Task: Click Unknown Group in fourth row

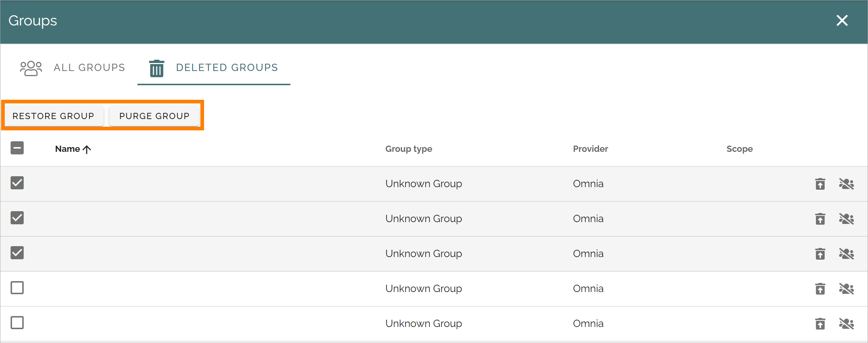Action: [423, 289]
